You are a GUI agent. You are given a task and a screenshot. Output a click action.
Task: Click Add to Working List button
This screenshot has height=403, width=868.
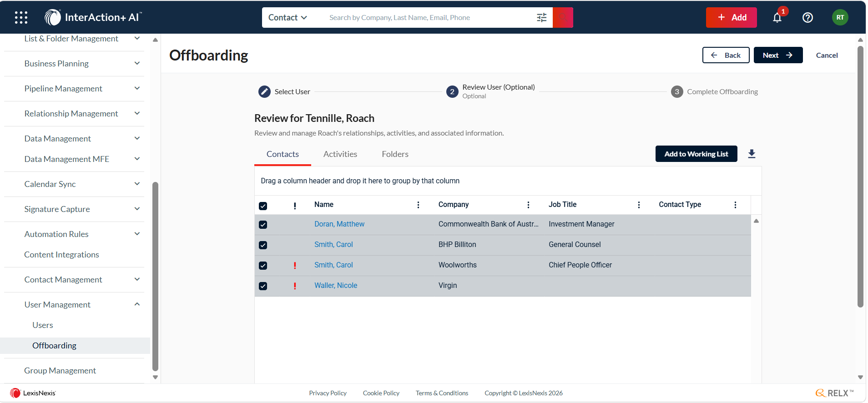pos(696,154)
